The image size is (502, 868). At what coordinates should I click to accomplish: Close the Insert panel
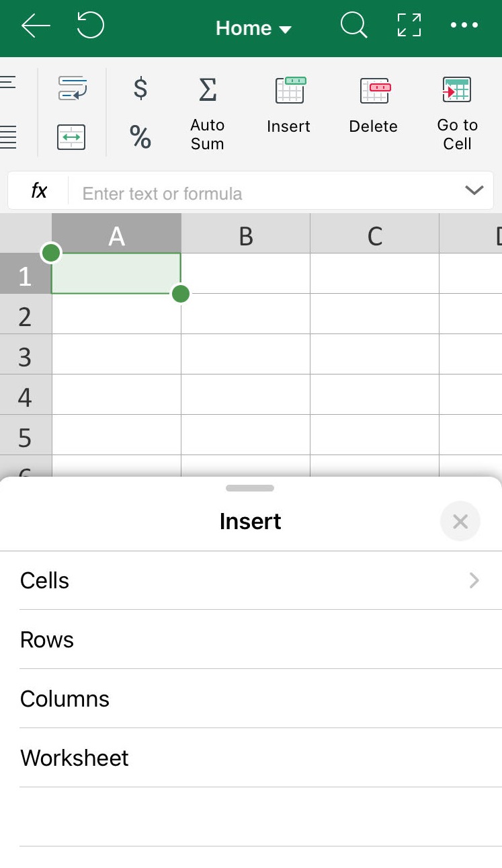coord(460,521)
